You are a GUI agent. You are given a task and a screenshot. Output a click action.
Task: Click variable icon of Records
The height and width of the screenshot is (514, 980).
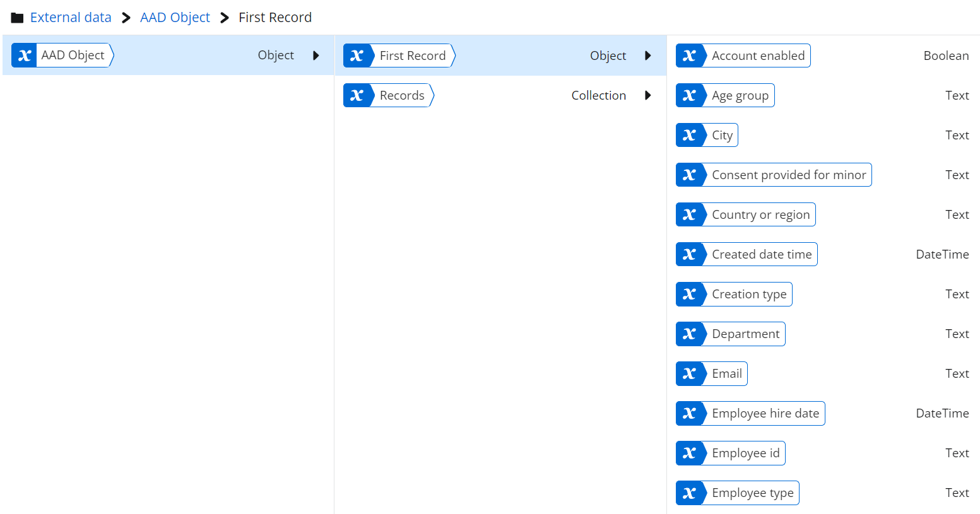(x=357, y=95)
